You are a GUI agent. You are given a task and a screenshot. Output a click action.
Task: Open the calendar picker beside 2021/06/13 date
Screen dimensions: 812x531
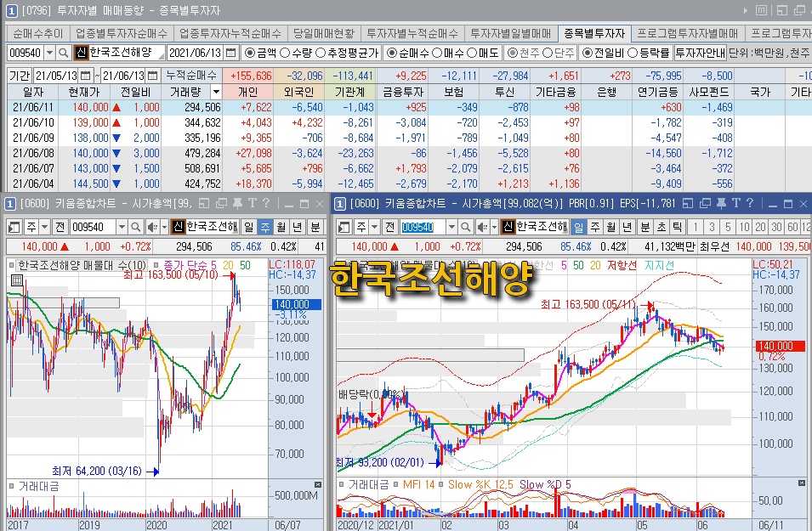[x=231, y=53]
